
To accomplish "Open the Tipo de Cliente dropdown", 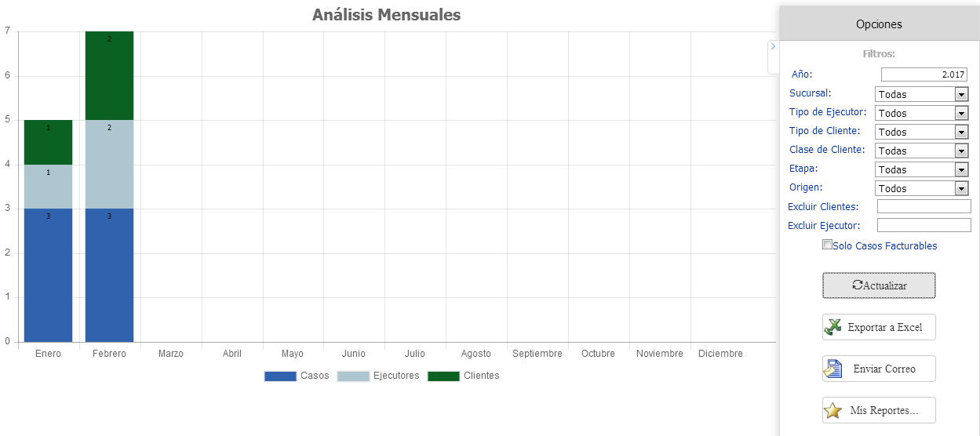I will 961,132.
